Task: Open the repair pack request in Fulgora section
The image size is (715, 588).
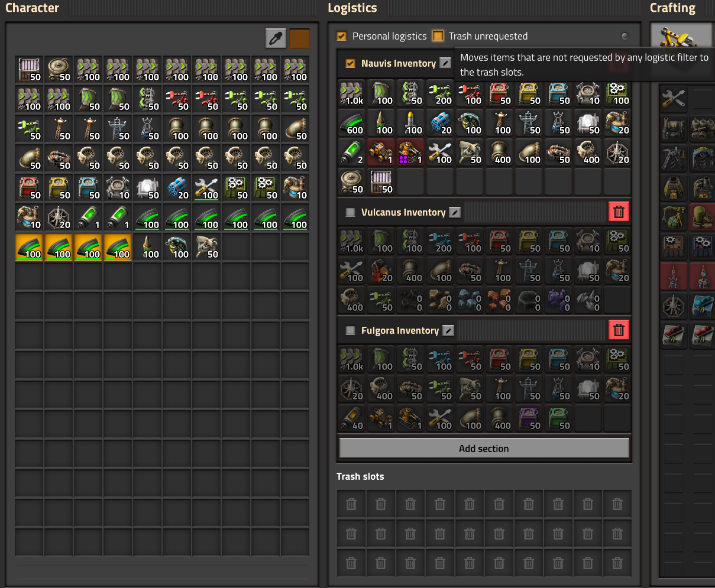Action: tap(441, 419)
